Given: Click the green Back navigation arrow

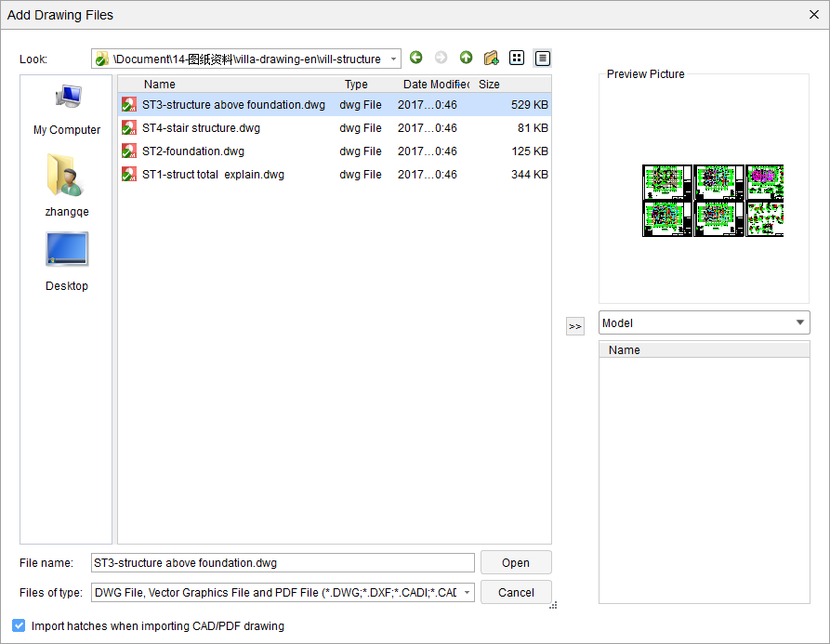Looking at the screenshot, I should coord(416,59).
